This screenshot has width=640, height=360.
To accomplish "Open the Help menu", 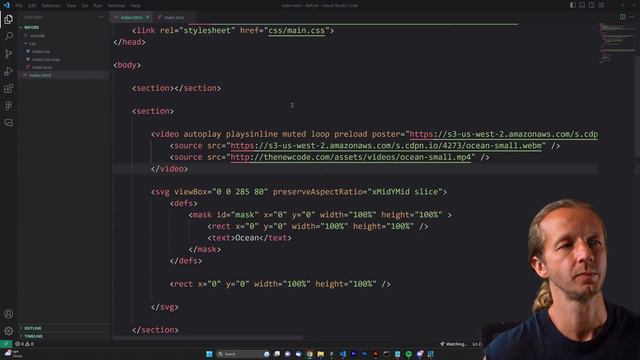I will (136, 6).
